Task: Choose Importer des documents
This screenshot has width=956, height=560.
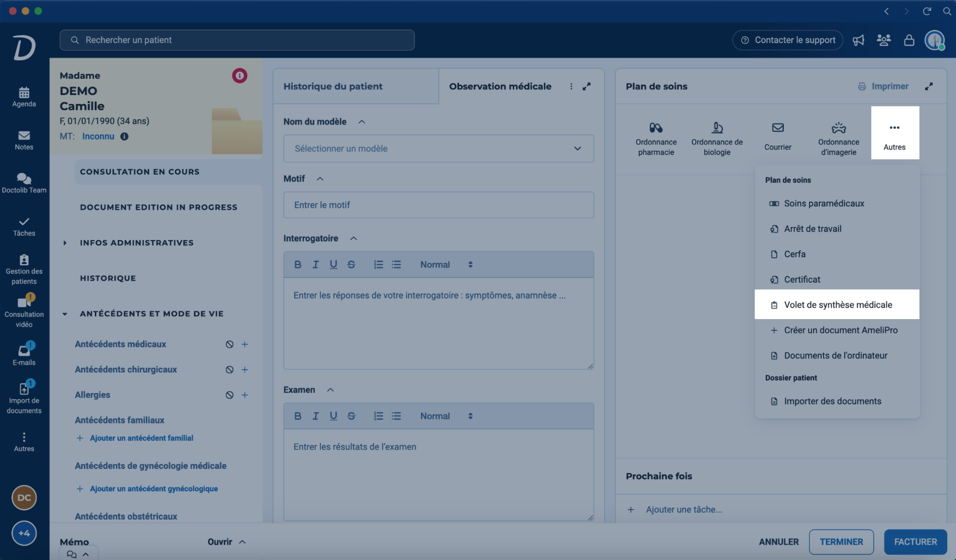Action: (837, 401)
